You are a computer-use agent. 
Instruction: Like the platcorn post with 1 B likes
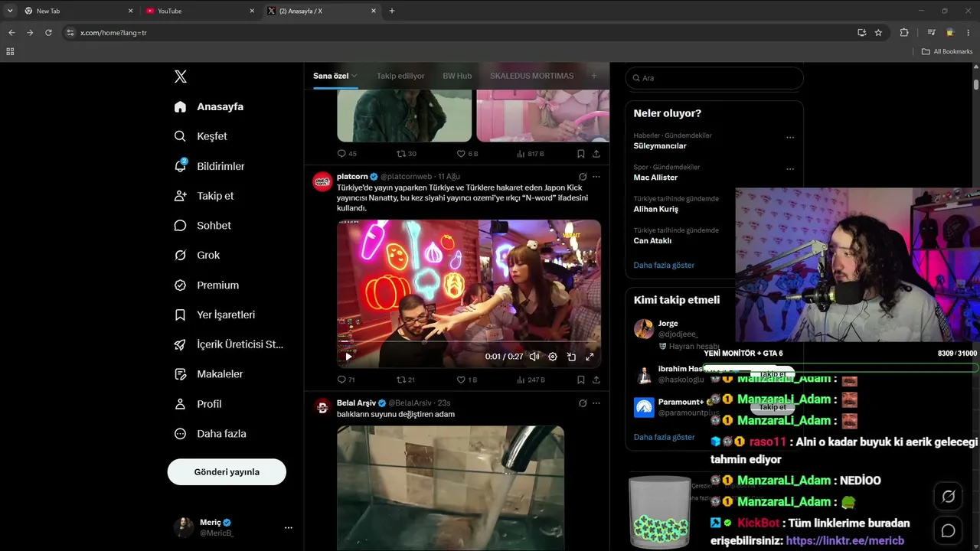coord(466,380)
